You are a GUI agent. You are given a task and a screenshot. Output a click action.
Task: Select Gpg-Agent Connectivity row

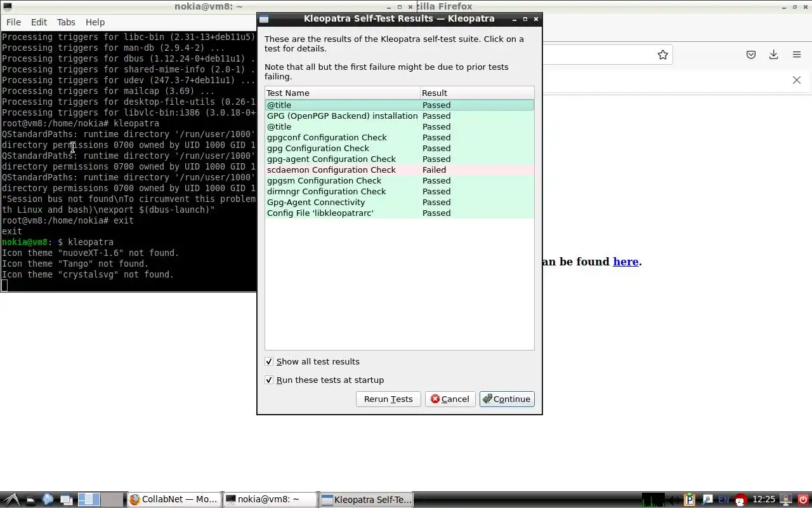(400, 202)
